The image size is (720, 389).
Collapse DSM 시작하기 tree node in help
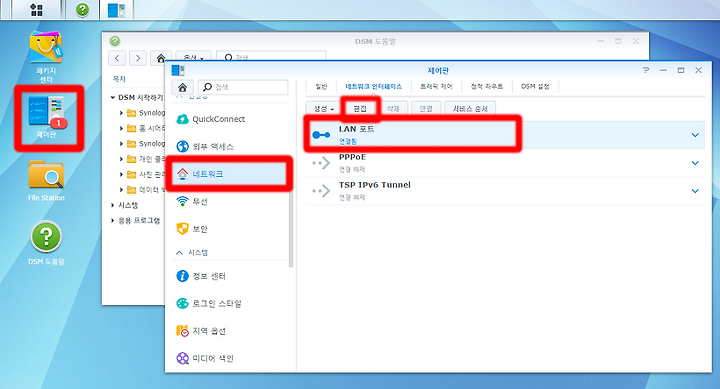click(x=112, y=97)
